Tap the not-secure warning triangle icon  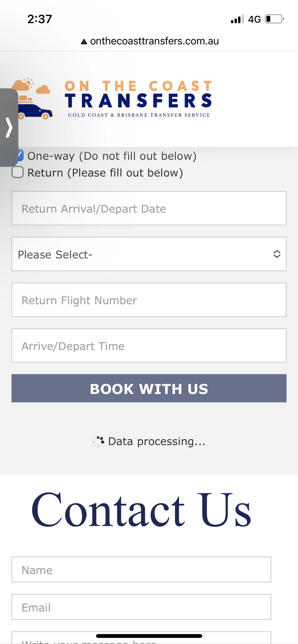point(84,41)
